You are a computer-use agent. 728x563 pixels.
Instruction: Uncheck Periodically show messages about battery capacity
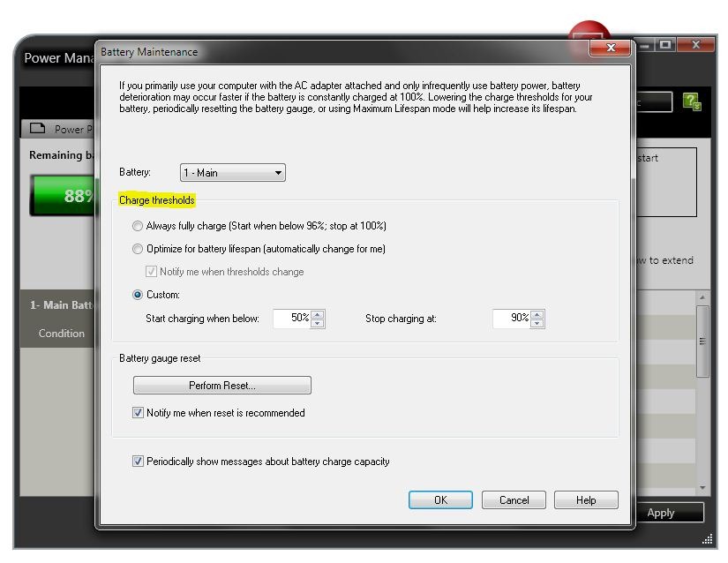pos(139,461)
